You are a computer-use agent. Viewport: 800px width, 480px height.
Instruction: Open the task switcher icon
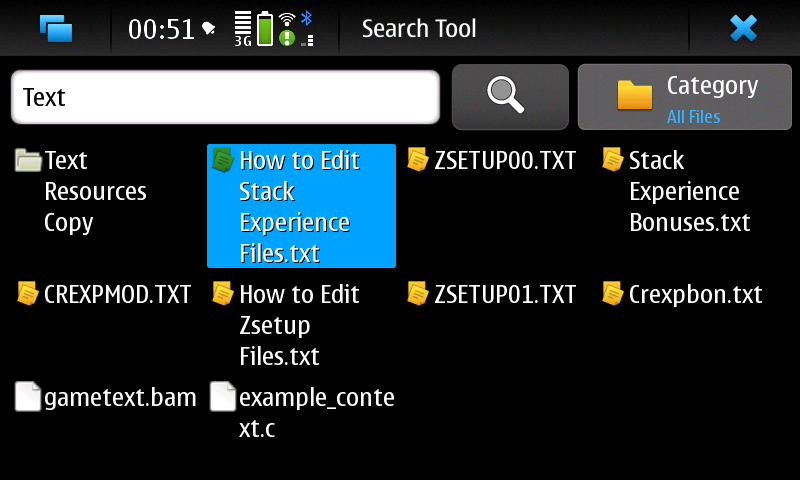[56, 28]
